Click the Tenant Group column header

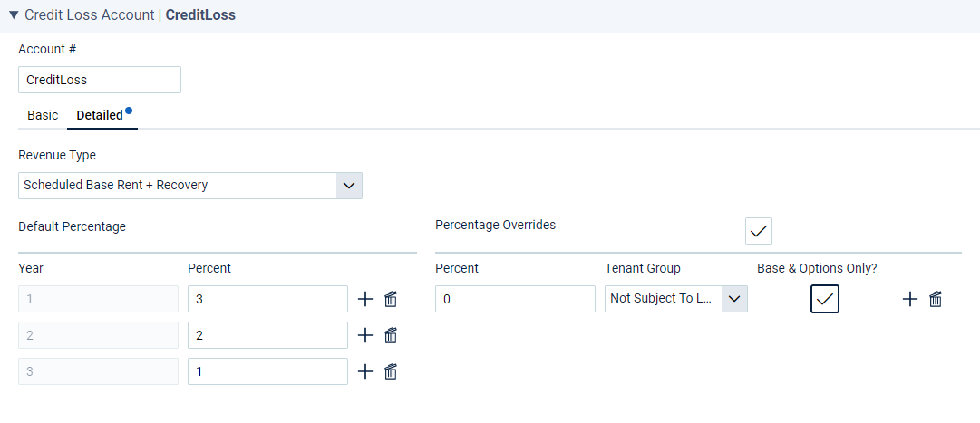coord(643,269)
